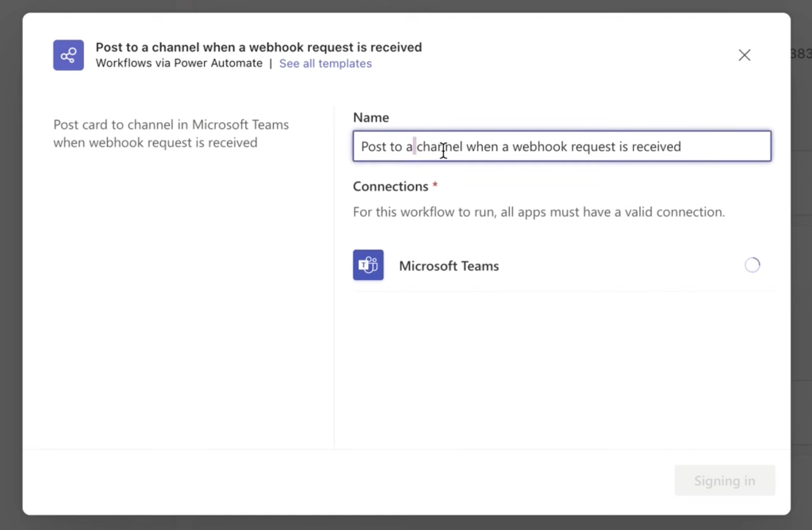Click the loading spinner beside Microsoft Teams
The image size is (812, 530).
(752, 265)
